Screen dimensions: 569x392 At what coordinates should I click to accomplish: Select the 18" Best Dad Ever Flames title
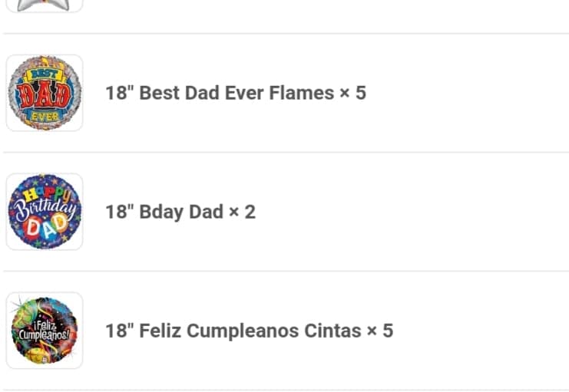pos(220,94)
